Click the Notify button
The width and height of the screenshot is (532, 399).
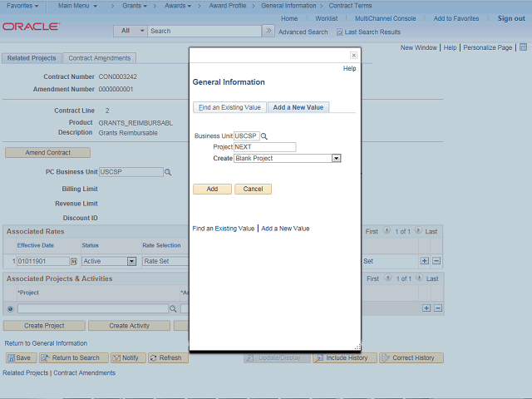tap(128, 358)
